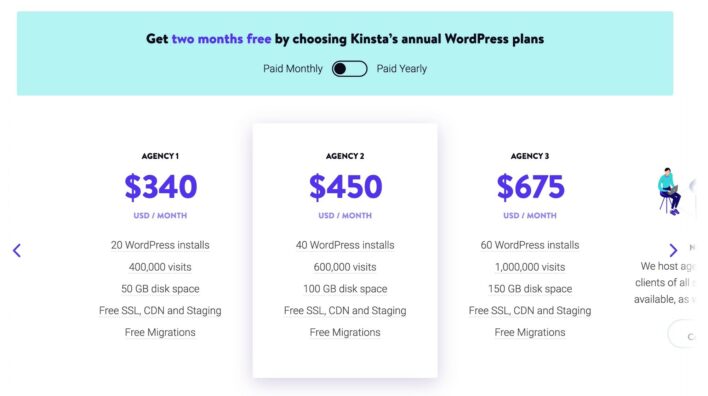
Task: Select the Agency 1 plan heading
Action: point(160,156)
